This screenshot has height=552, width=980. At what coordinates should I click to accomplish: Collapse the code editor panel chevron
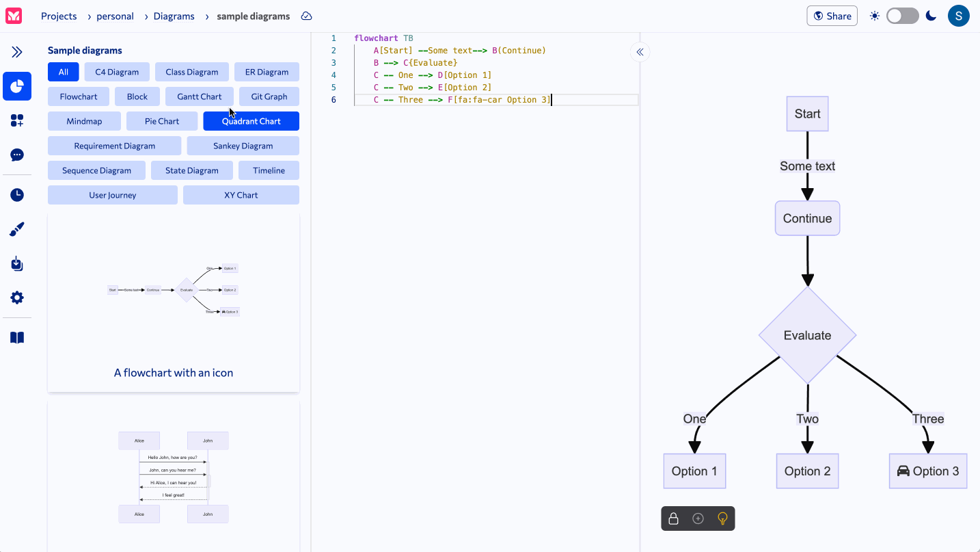click(x=640, y=51)
